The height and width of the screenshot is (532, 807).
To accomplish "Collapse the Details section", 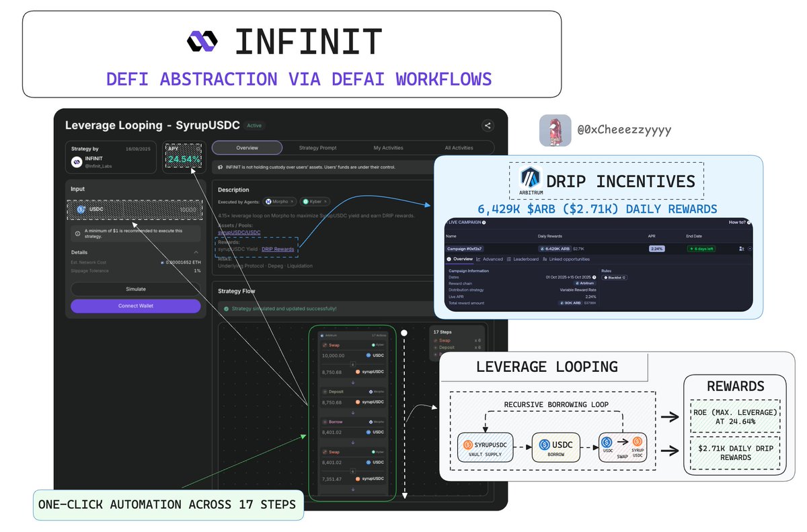I will (x=196, y=252).
